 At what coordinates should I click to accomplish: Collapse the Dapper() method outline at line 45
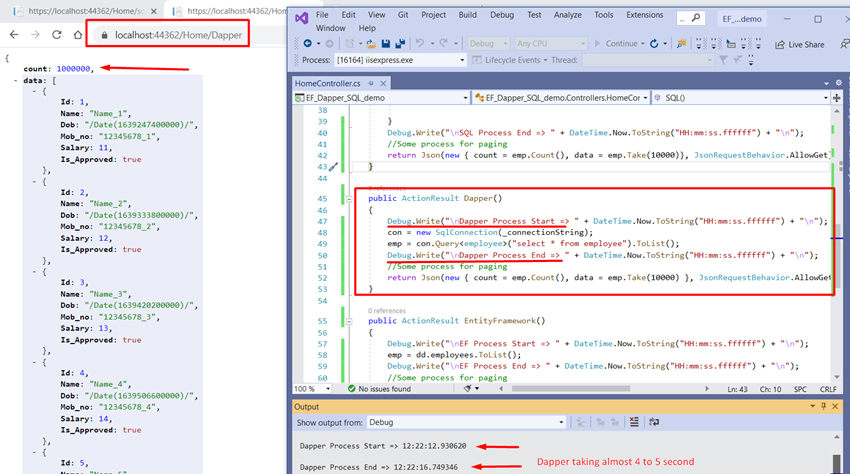(349, 199)
